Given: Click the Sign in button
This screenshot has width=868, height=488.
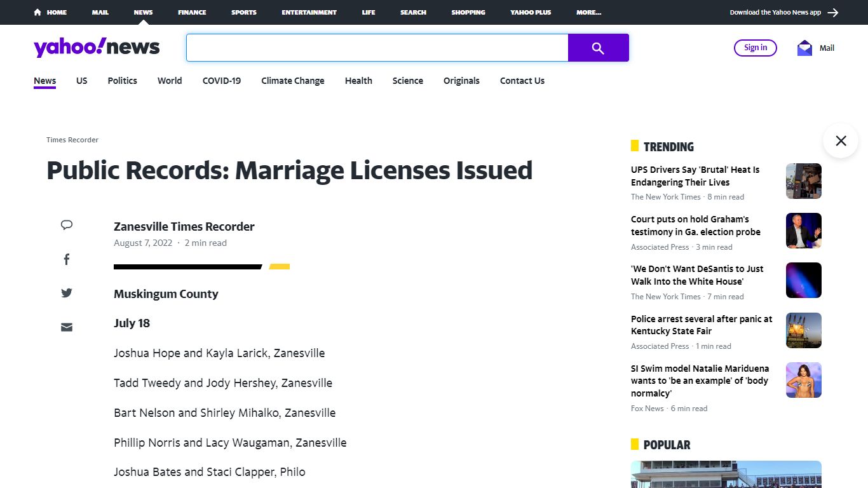Looking at the screenshot, I should coord(756,48).
